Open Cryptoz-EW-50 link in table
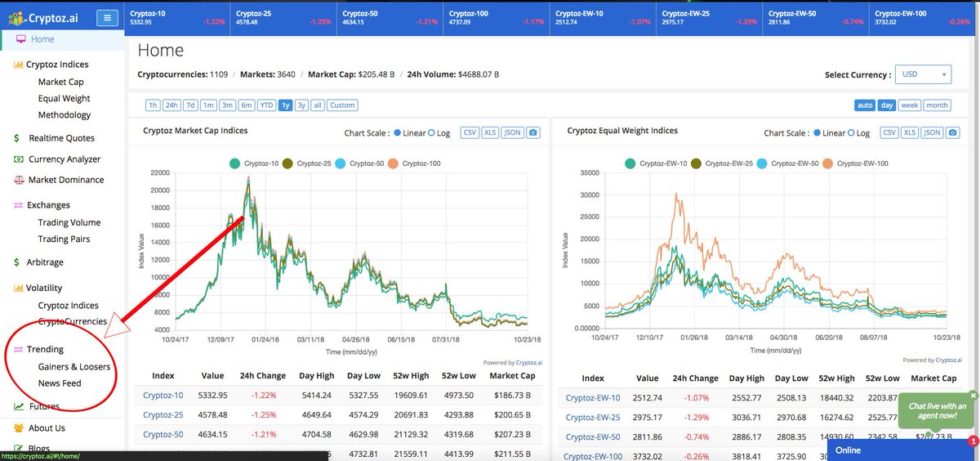The image size is (980, 461). point(593,437)
